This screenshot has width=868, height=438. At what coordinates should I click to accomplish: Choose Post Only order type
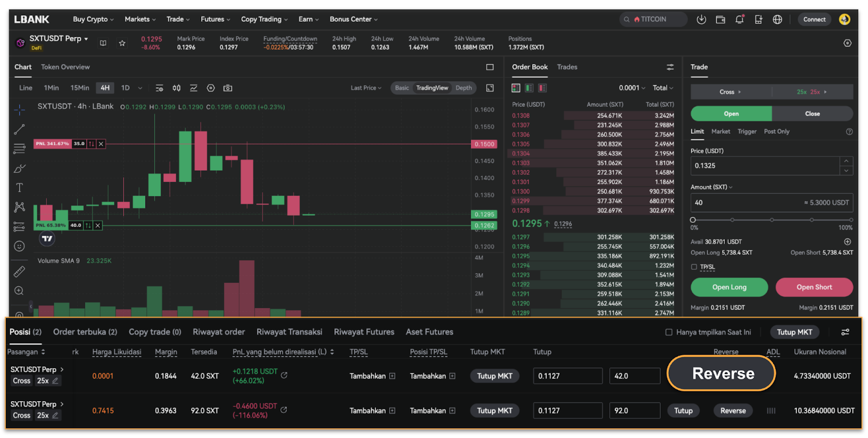click(777, 131)
